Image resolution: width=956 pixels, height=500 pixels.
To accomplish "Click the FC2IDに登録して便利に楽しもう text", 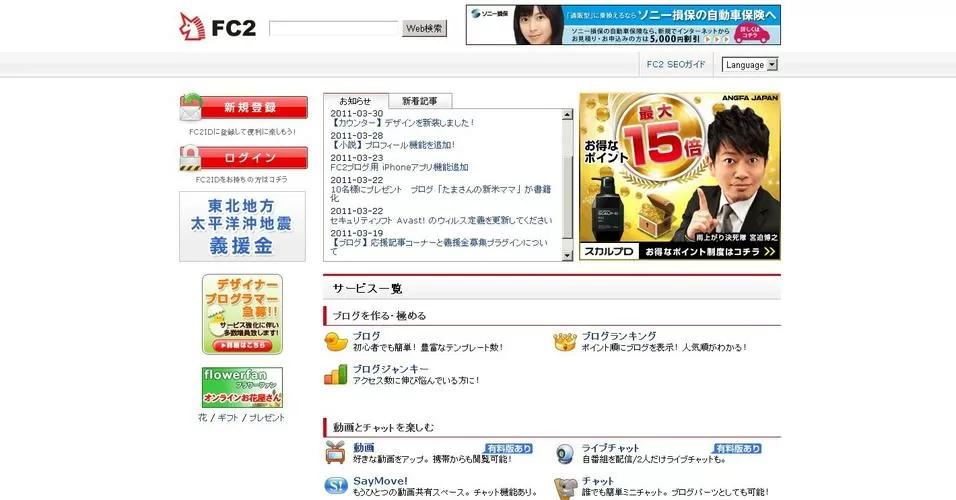I will (x=242, y=132).
